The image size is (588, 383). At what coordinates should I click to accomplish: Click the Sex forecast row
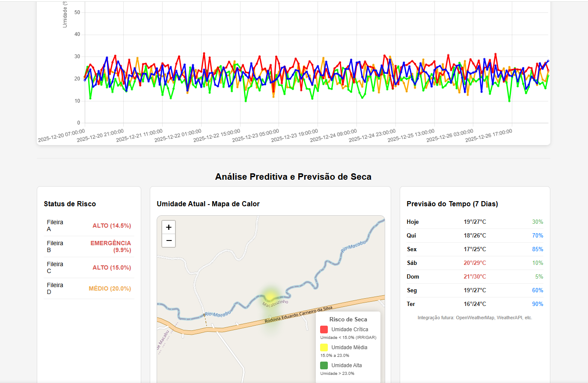475,249
